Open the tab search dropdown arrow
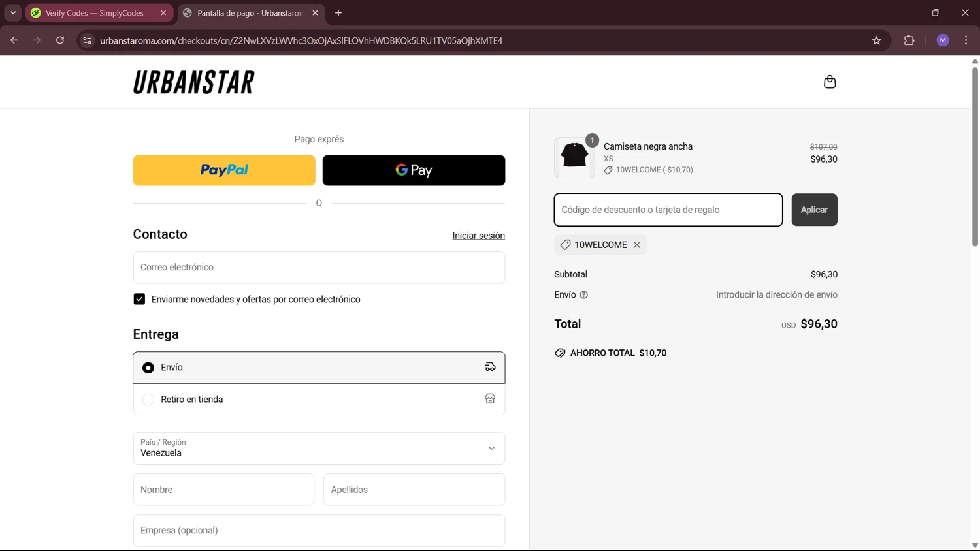The height and width of the screenshot is (551, 980). click(x=13, y=13)
